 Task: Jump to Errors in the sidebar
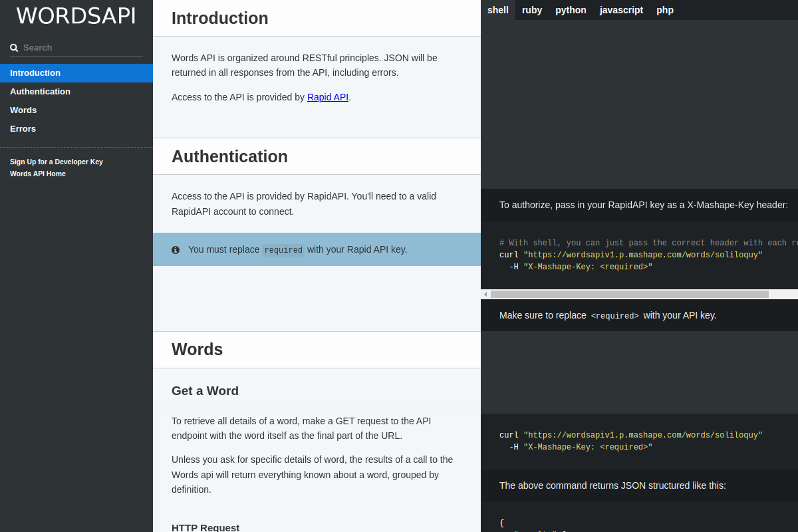click(x=76, y=129)
